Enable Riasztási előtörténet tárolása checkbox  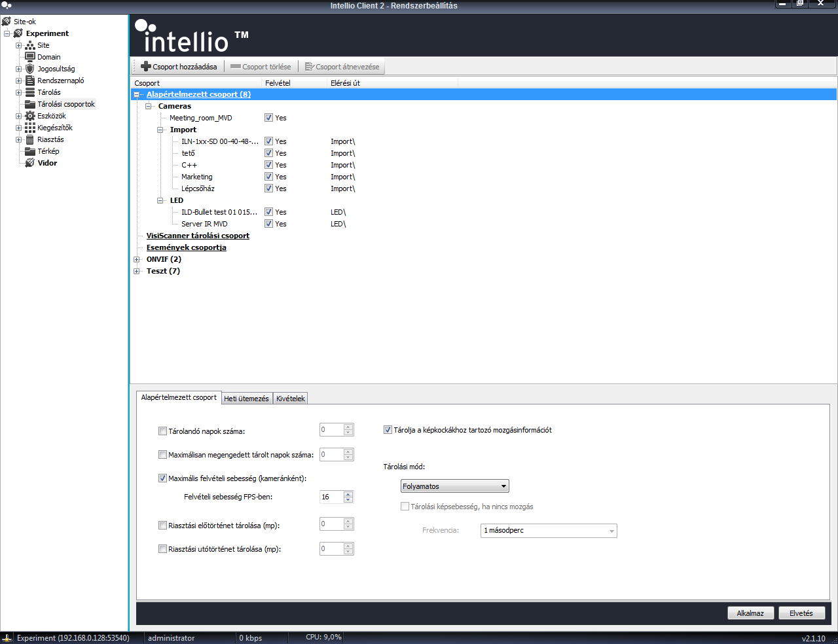(x=162, y=526)
